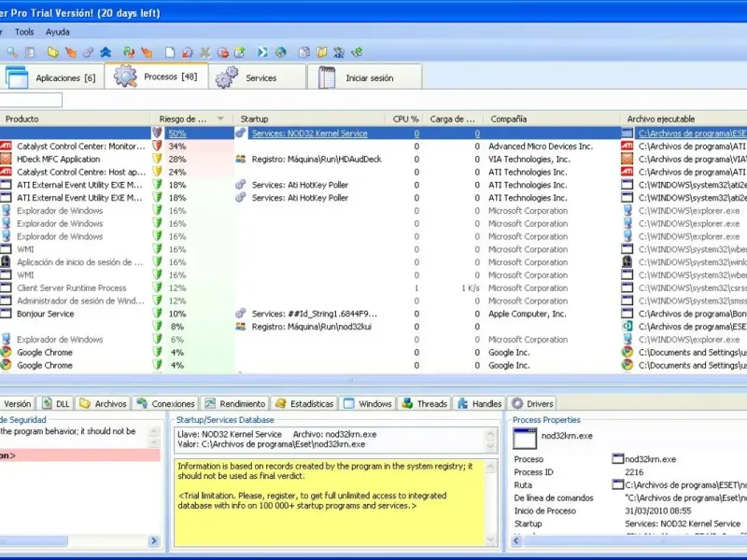The width and height of the screenshot is (747, 560).
Task: Open the Handles tab
Action: [479, 403]
